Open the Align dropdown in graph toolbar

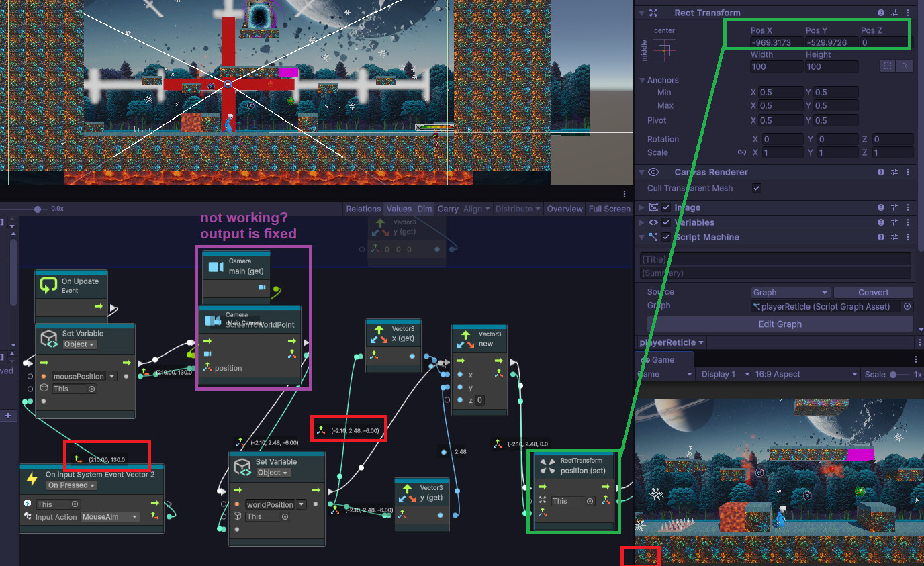[x=477, y=209]
